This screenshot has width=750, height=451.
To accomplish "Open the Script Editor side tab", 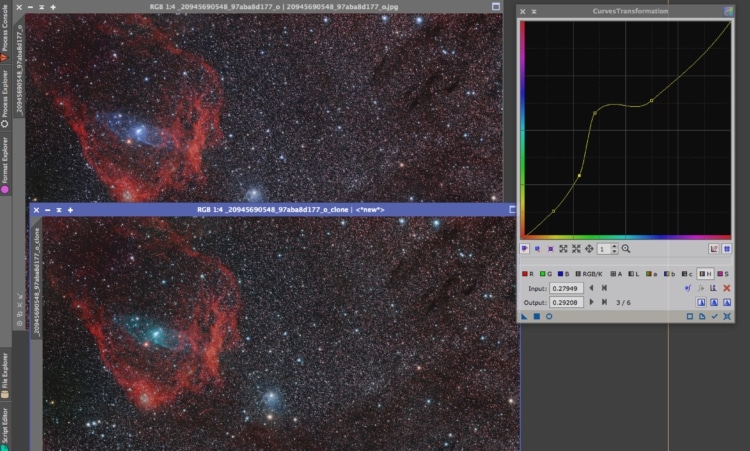I will click(5, 427).
